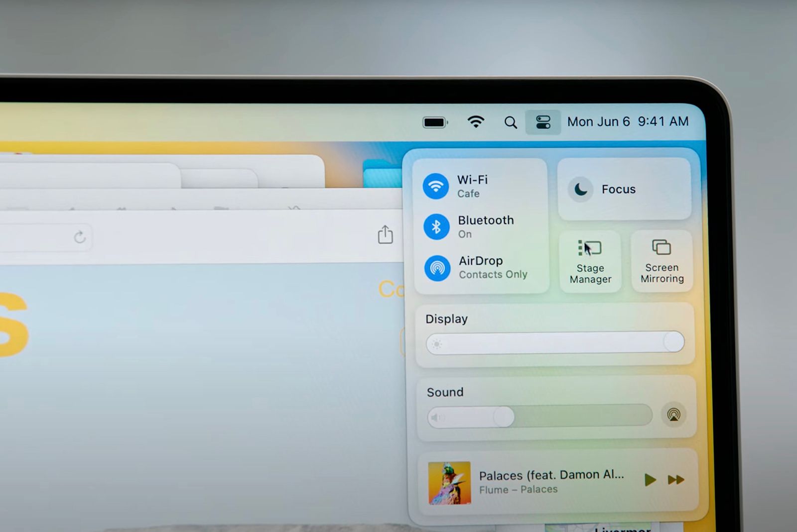Click the Wi-Fi icon in the menu bar

click(475, 121)
